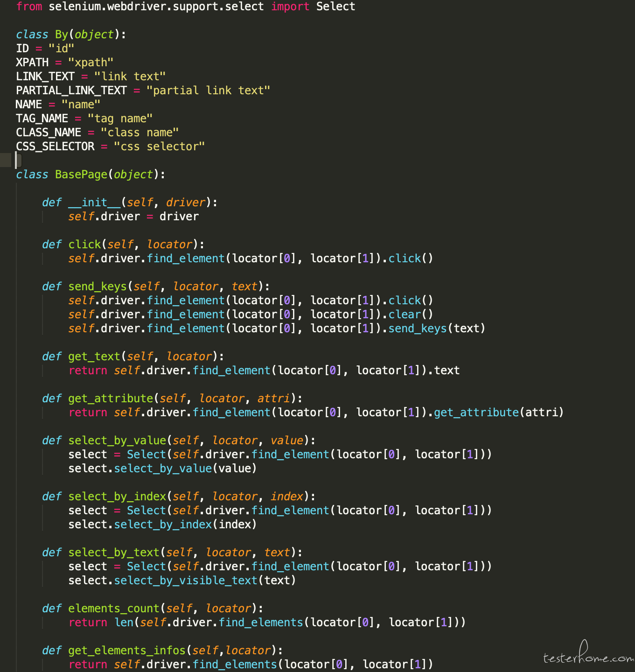Click 'def send_keys(self, locator, text):' line

(156, 287)
